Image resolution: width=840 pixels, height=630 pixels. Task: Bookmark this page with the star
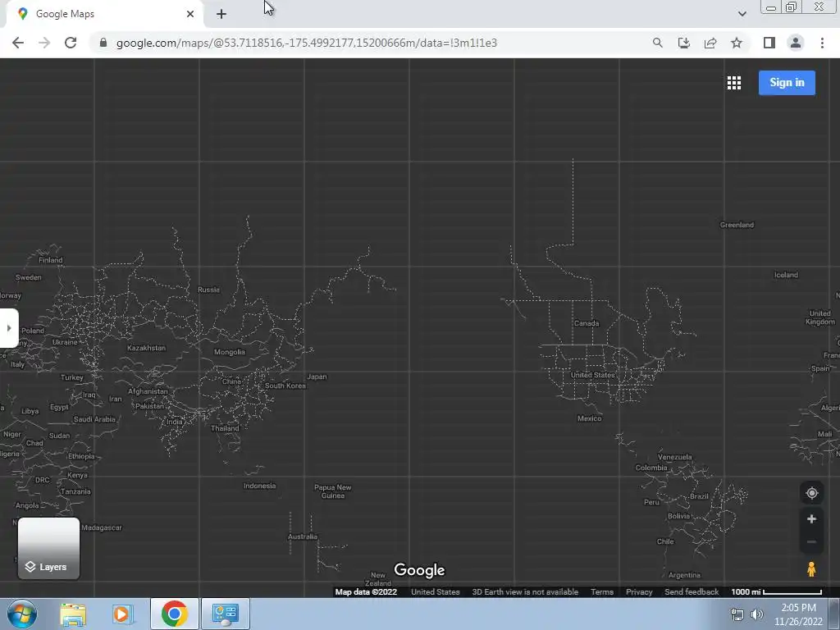737,43
